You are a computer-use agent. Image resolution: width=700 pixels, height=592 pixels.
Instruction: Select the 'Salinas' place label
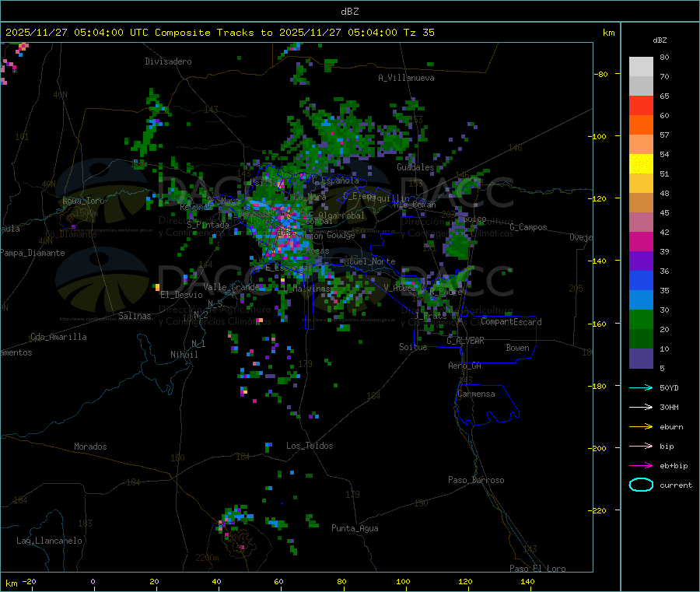click(x=135, y=316)
